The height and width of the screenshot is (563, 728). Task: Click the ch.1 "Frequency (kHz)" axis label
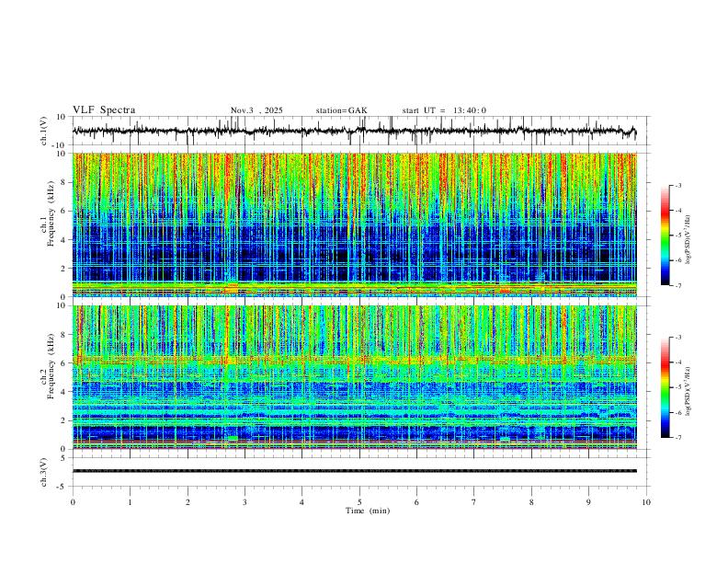(51, 213)
